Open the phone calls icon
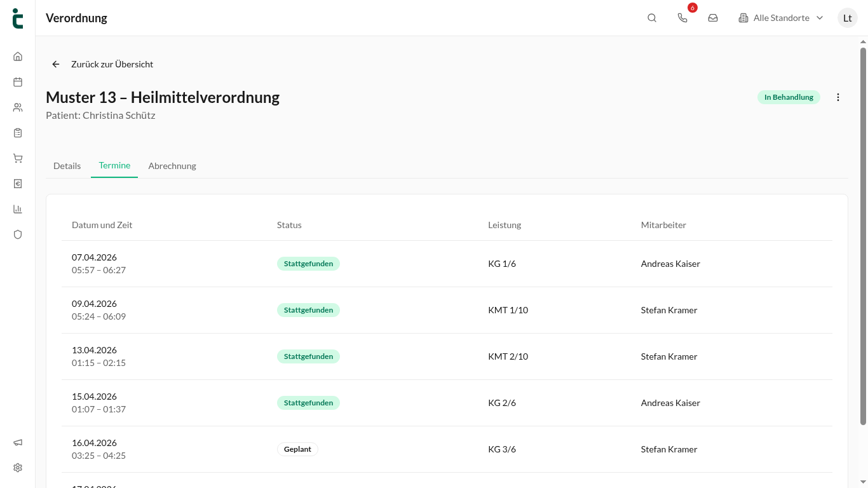 [682, 18]
